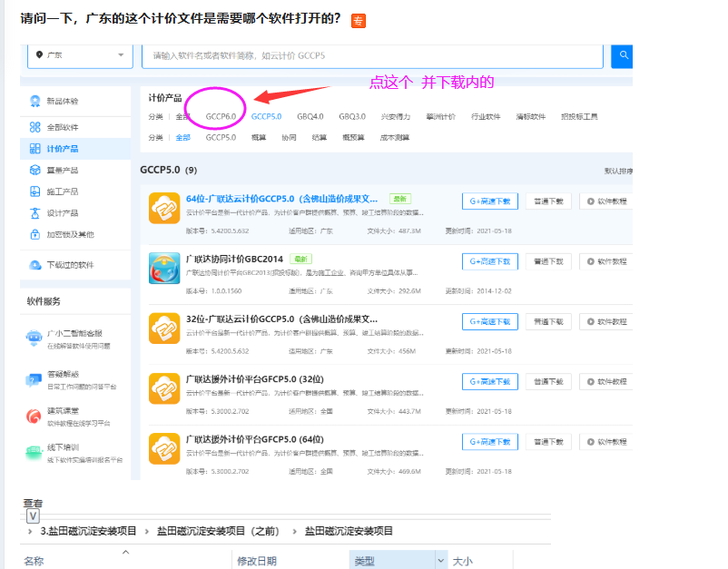
Task: Click breadcrumb 盐田磁沉淀安装项目 (之前)
Action: (x=218, y=531)
